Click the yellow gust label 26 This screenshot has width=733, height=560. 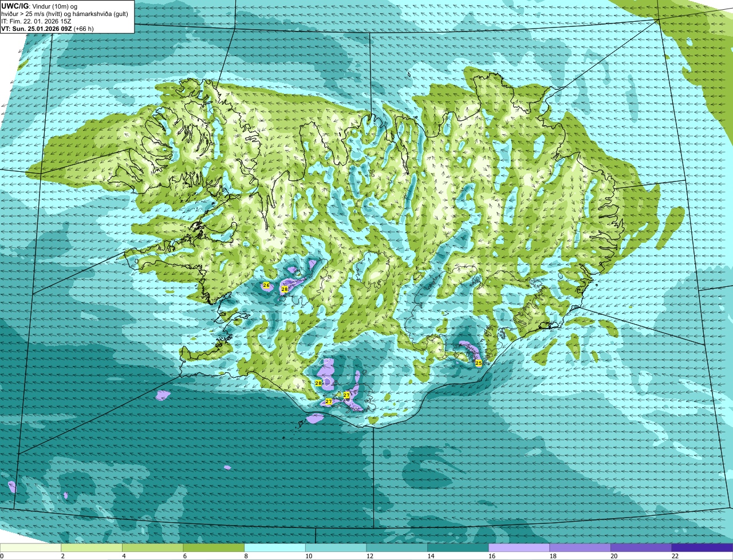tap(266, 285)
